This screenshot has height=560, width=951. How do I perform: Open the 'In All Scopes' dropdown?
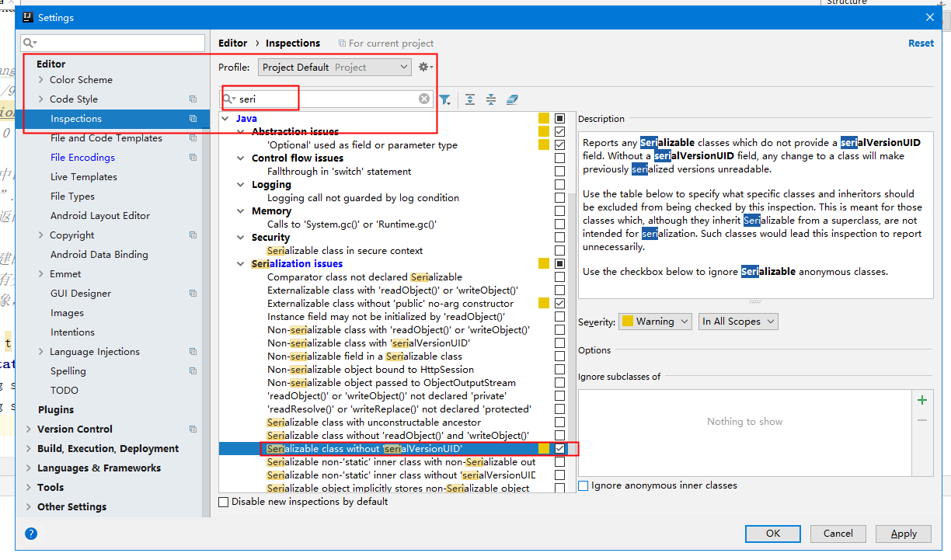click(x=738, y=322)
